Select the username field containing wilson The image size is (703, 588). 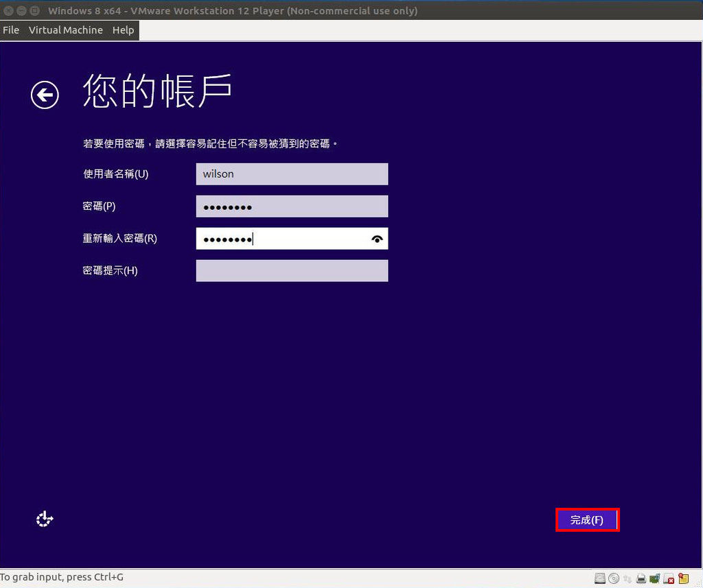(x=291, y=174)
